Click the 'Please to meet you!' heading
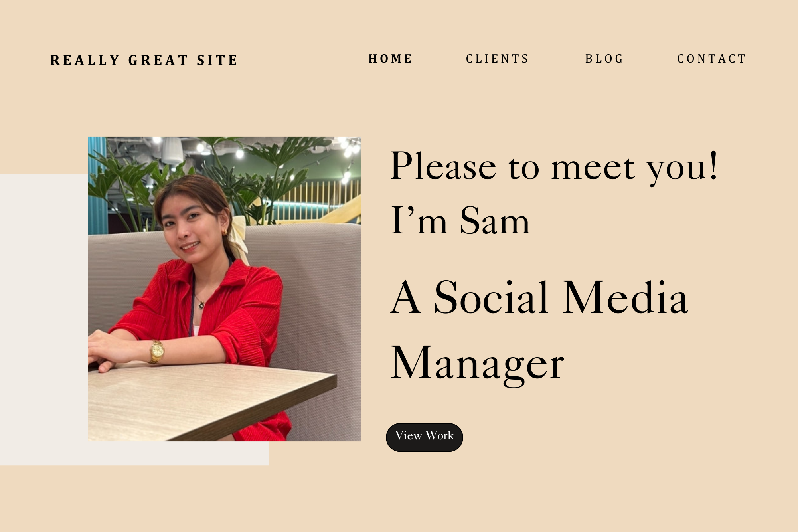This screenshot has height=532, width=798. [x=554, y=167]
